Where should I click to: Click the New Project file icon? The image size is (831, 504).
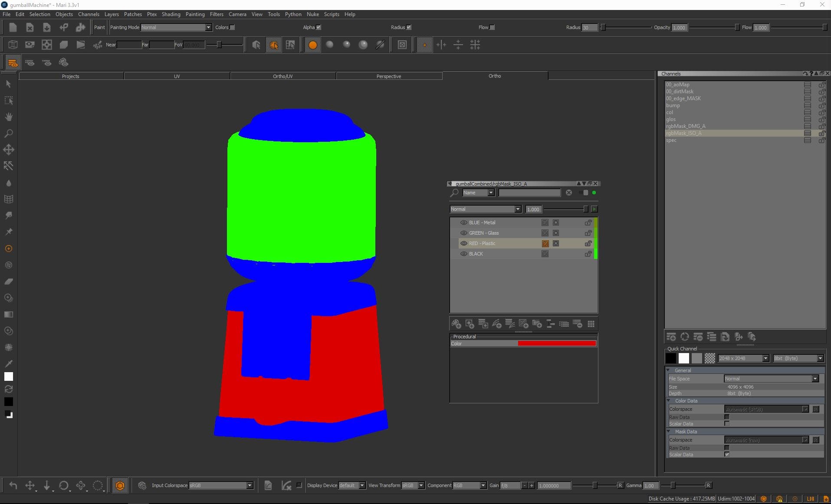[x=13, y=27]
